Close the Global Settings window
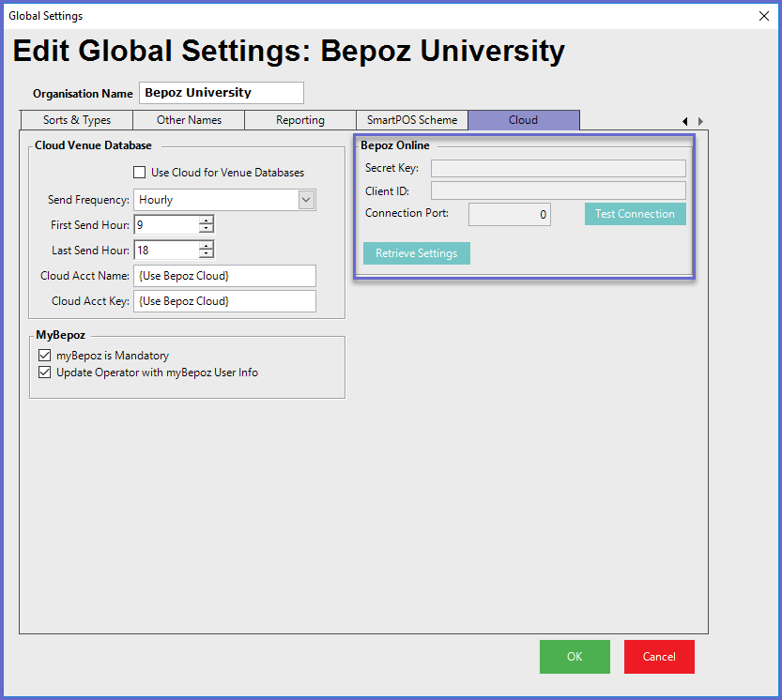782x700 pixels. [763, 16]
